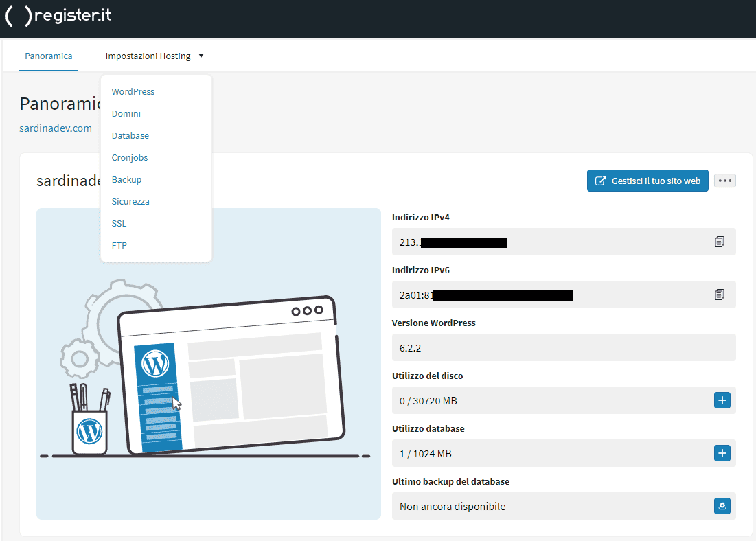Open the three-dots more options button
The width and height of the screenshot is (756, 541).
coord(725,181)
